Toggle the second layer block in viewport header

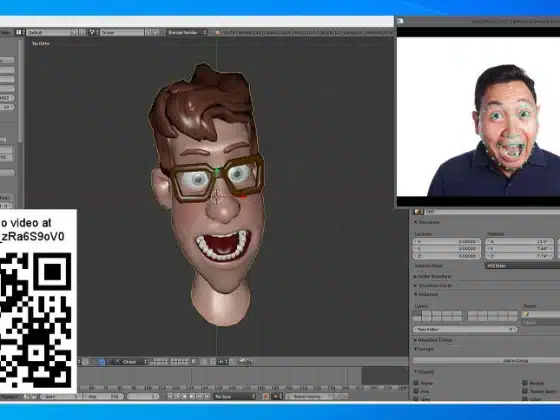coord(180,361)
